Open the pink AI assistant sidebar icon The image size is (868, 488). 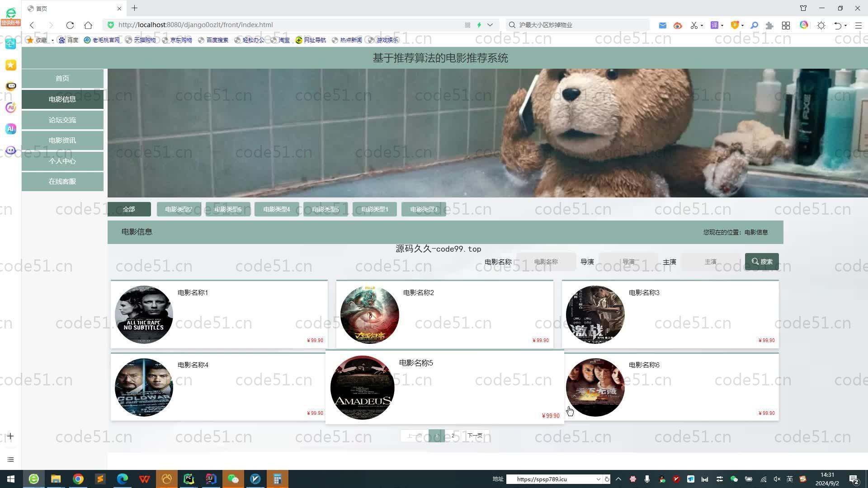(11, 108)
